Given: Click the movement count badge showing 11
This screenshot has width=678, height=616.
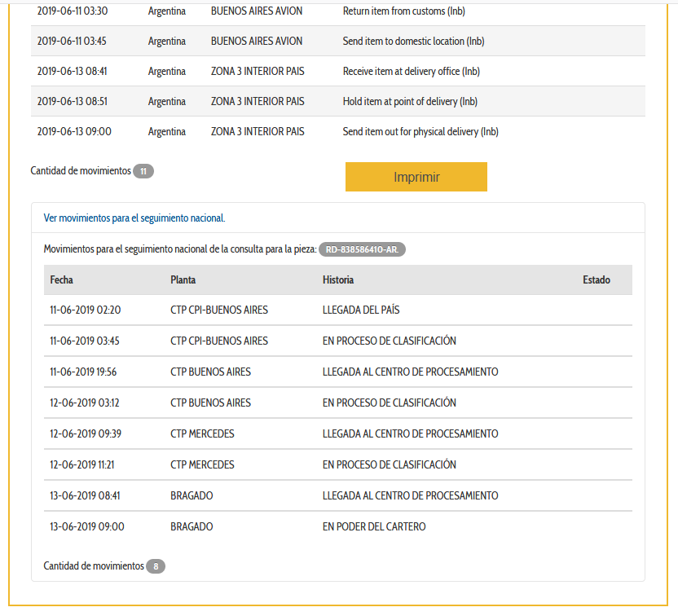Looking at the screenshot, I should pos(143,171).
